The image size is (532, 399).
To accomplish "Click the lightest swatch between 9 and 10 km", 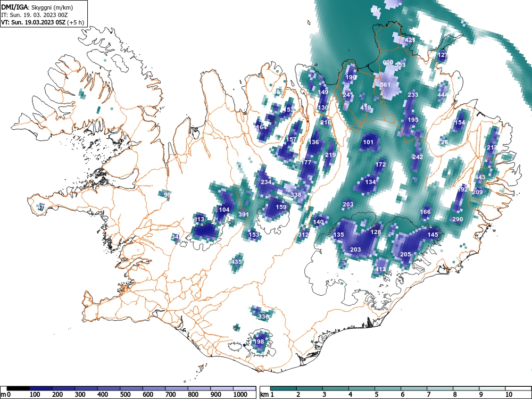I will click(x=492, y=389).
